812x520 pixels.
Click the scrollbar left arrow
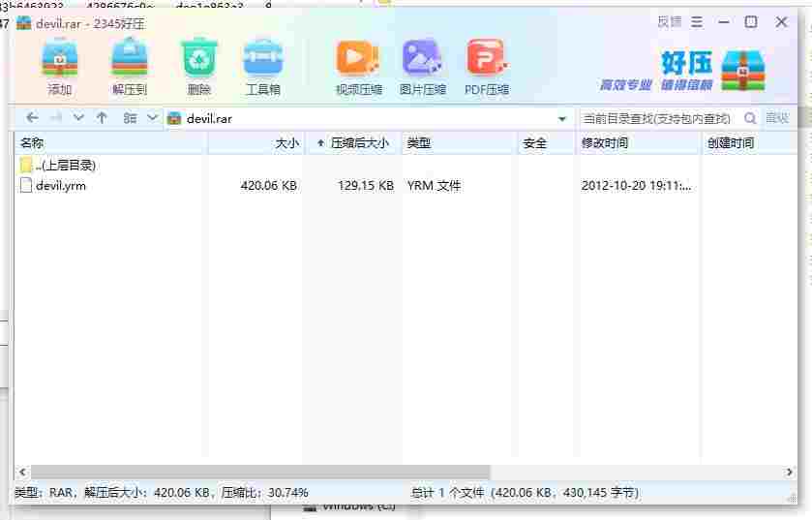21,472
